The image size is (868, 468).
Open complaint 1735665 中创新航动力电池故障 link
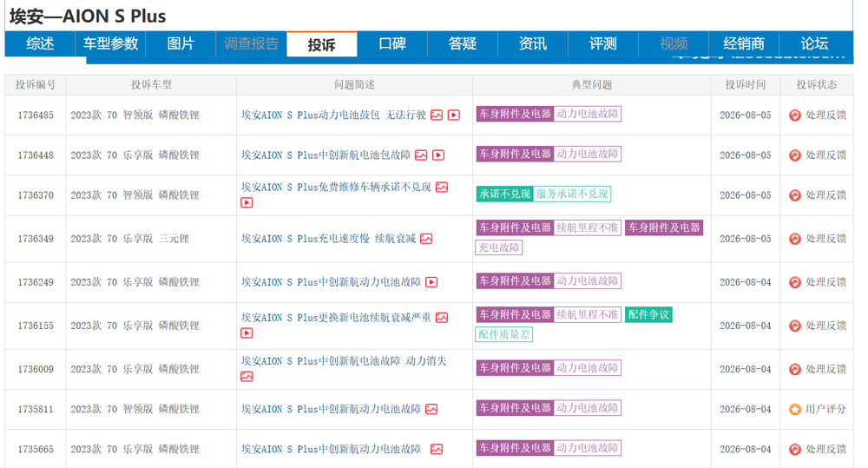click(x=331, y=449)
